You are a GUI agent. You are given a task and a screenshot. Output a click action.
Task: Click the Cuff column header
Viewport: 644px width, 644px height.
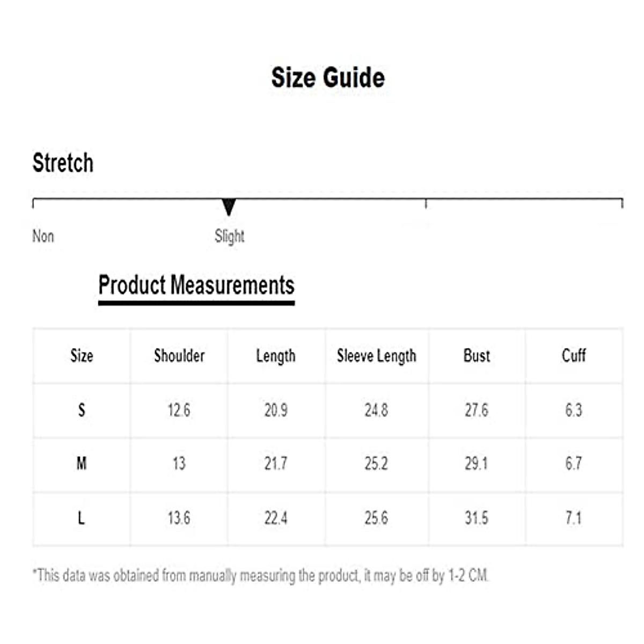(x=574, y=356)
